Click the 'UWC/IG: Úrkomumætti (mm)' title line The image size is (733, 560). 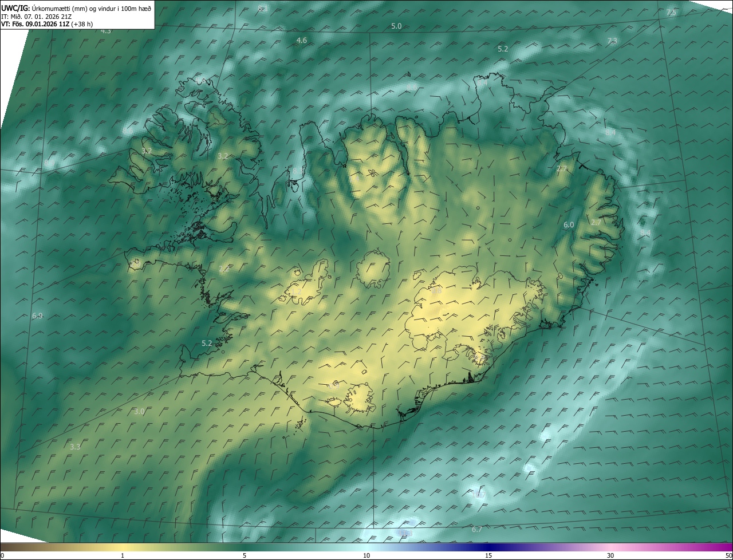point(76,8)
